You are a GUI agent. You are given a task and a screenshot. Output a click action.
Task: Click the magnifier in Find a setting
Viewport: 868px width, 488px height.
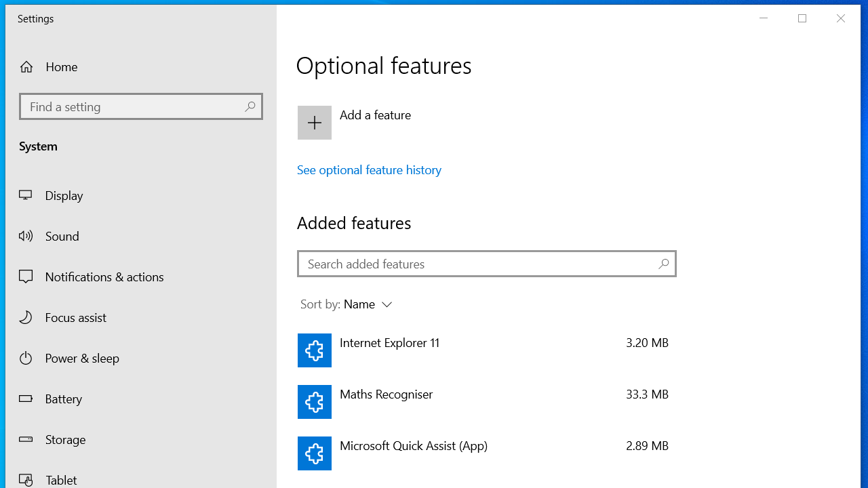[250, 106]
